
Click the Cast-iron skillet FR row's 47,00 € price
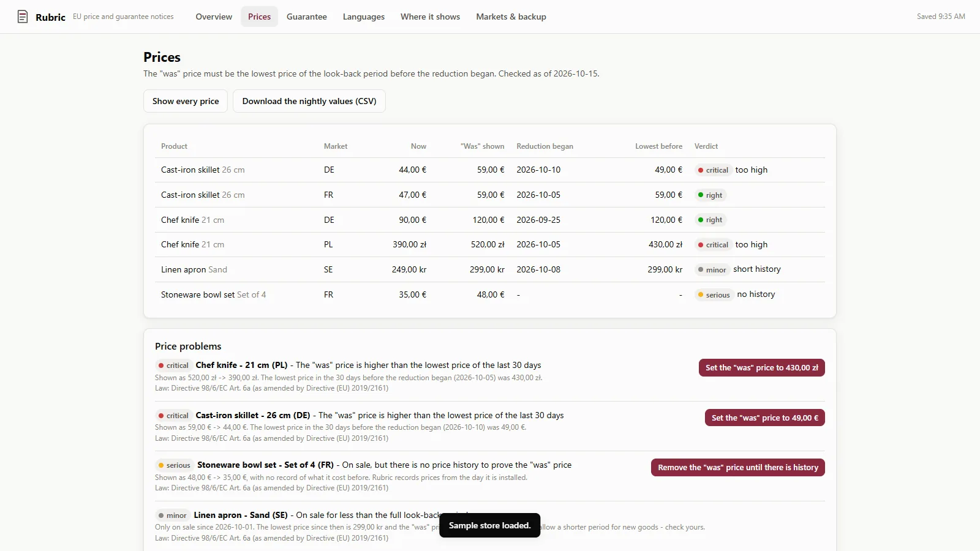click(x=413, y=195)
